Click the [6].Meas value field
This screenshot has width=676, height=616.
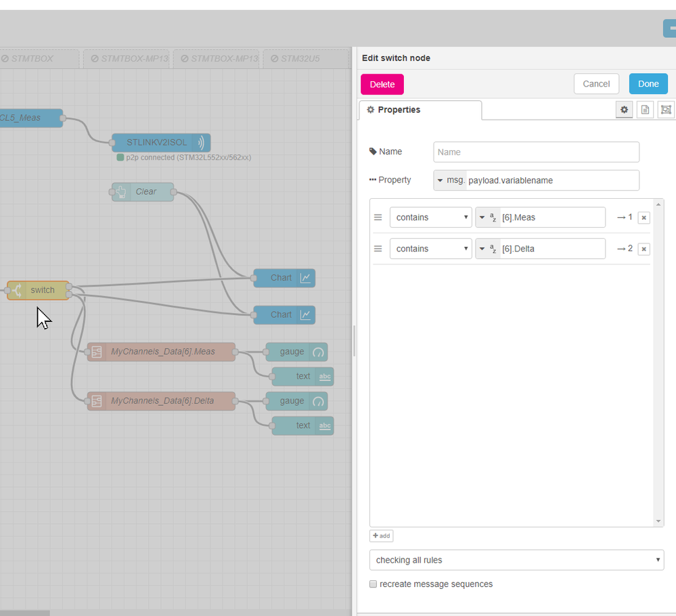click(x=552, y=218)
